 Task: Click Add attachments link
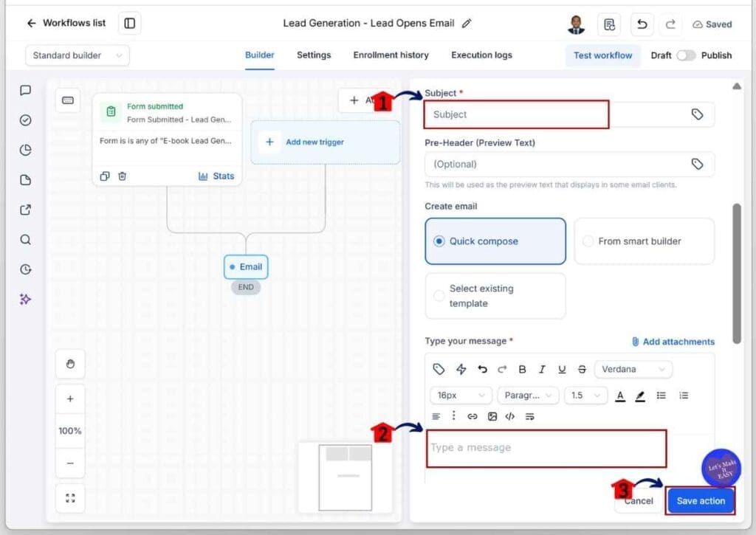673,342
